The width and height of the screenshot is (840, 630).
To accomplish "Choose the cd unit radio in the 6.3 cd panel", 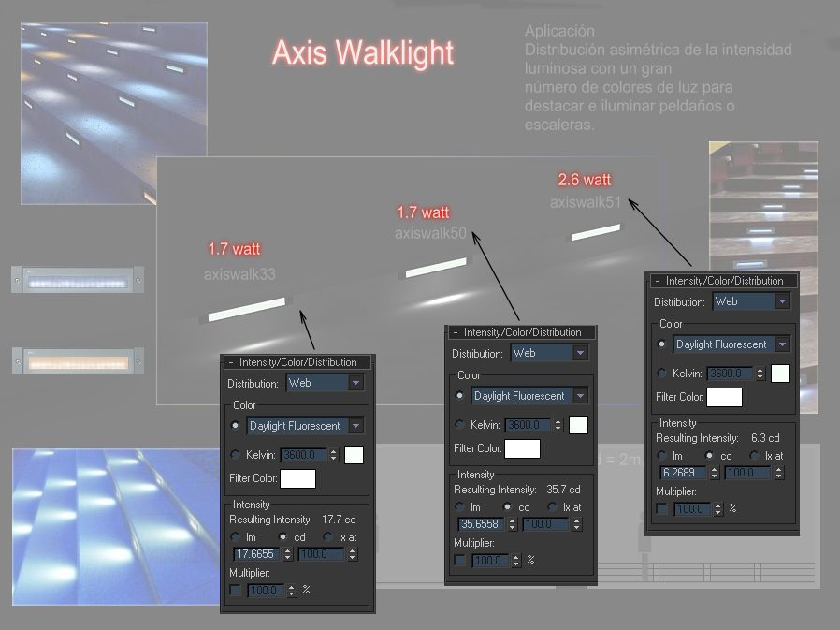I will (709, 455).
